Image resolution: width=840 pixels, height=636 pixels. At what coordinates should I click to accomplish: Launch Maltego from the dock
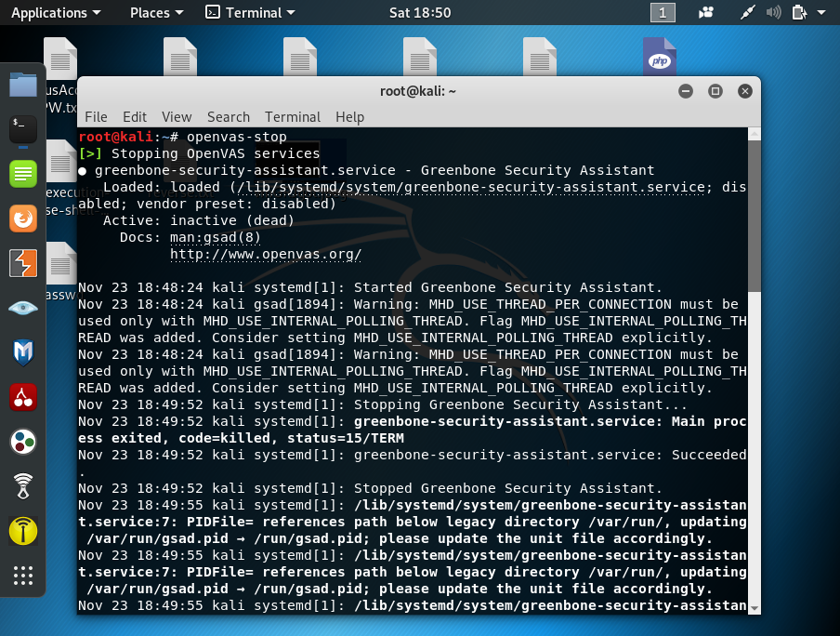23,352
